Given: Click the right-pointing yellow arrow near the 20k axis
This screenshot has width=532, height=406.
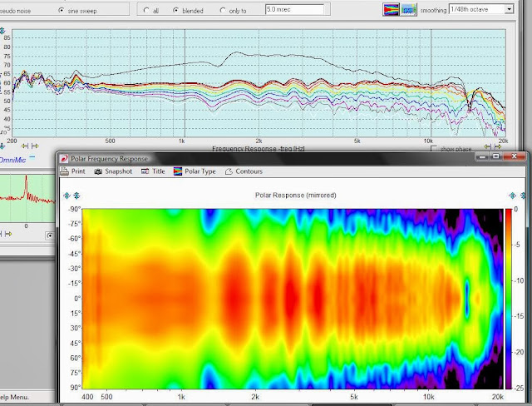Looking at the screenshot, I should click(x=498, y=146).
